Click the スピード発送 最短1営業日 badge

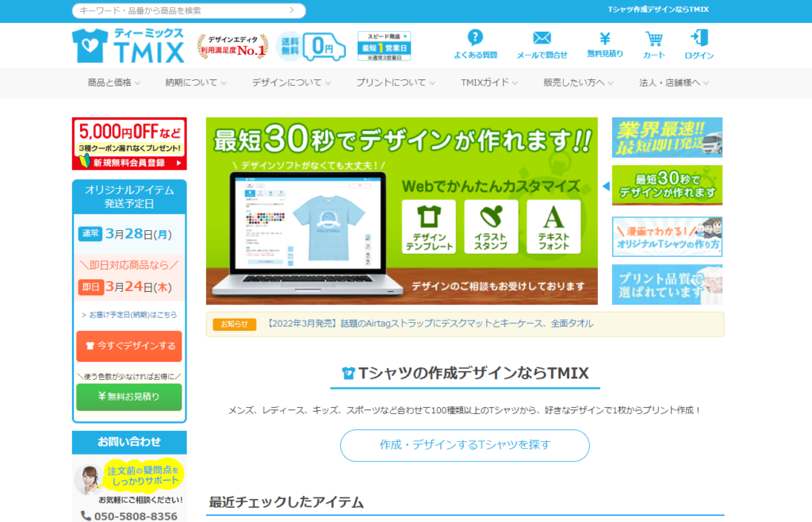click(x=385, y=46)
